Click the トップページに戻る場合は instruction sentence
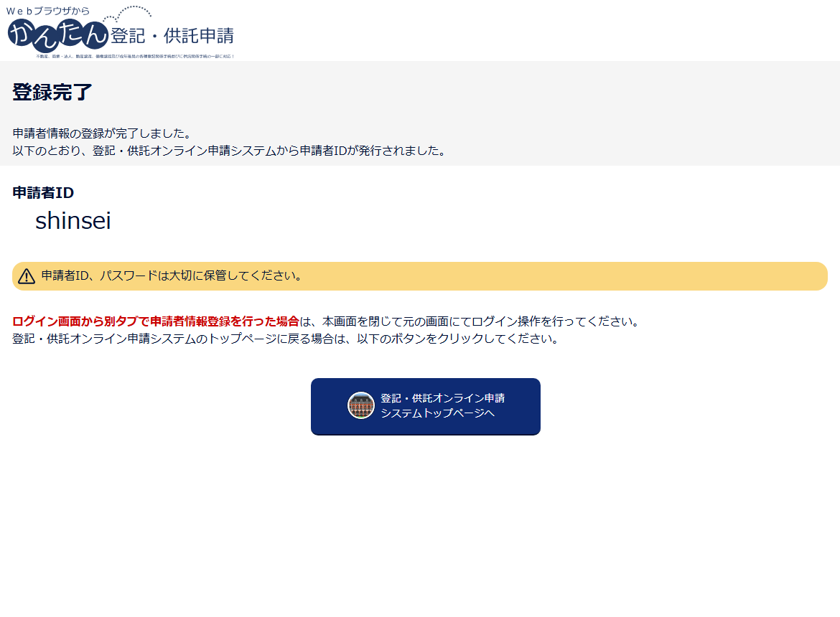Screen dimensions: 840x617 [285, 339]
